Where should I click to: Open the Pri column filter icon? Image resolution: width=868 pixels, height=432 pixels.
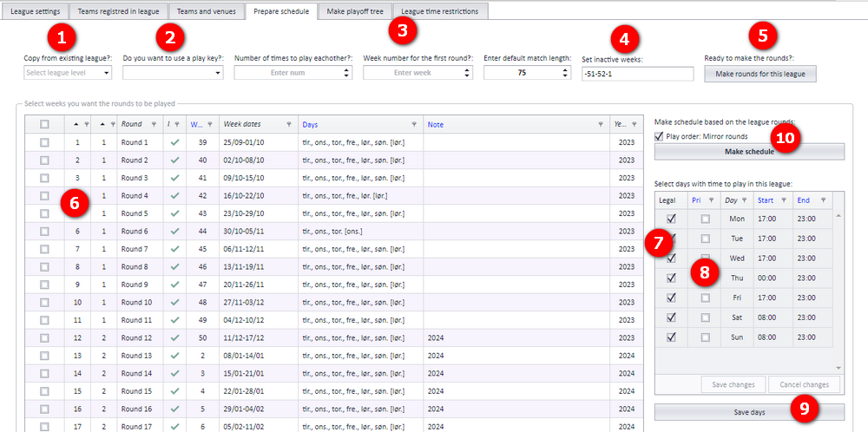[712, 200]
